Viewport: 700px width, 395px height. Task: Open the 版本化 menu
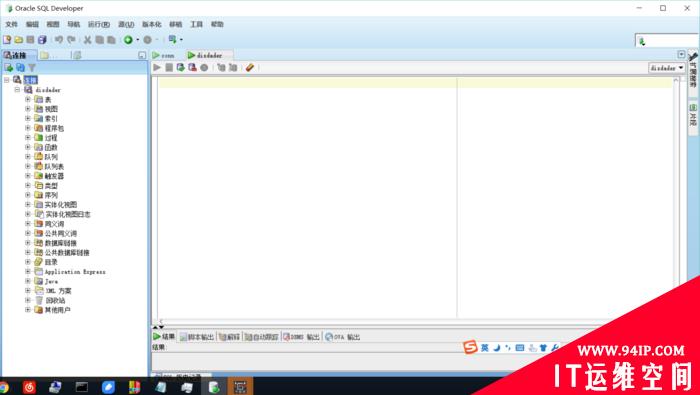[x=152, y=24]
